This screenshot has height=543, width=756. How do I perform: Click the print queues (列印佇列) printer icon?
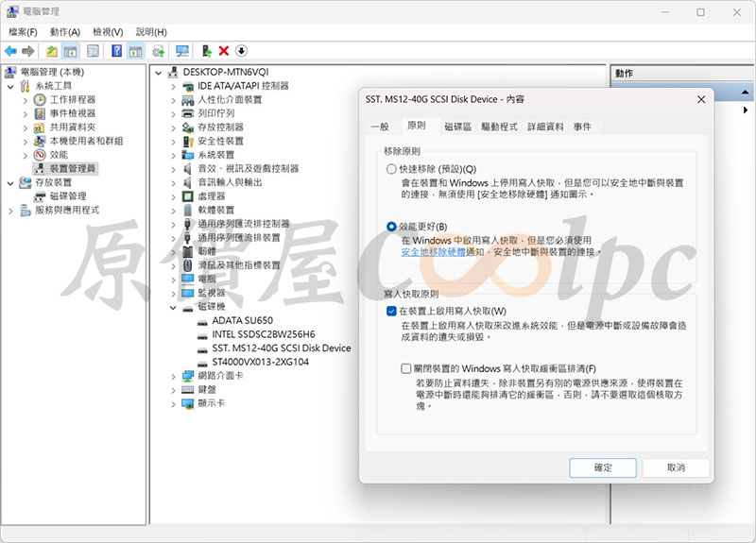pos(187,113)
